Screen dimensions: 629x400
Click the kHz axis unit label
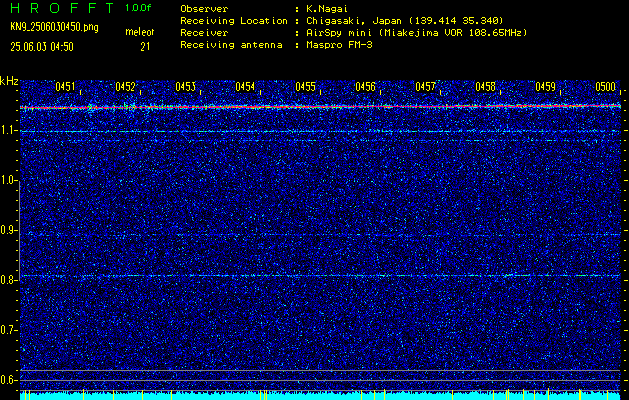point(9,81)
